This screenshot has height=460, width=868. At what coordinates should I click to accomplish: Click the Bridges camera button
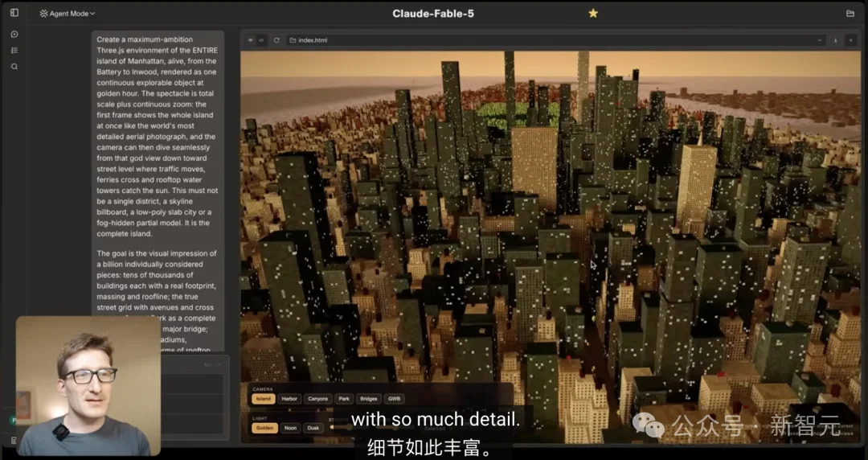click(x=369, y=399)
